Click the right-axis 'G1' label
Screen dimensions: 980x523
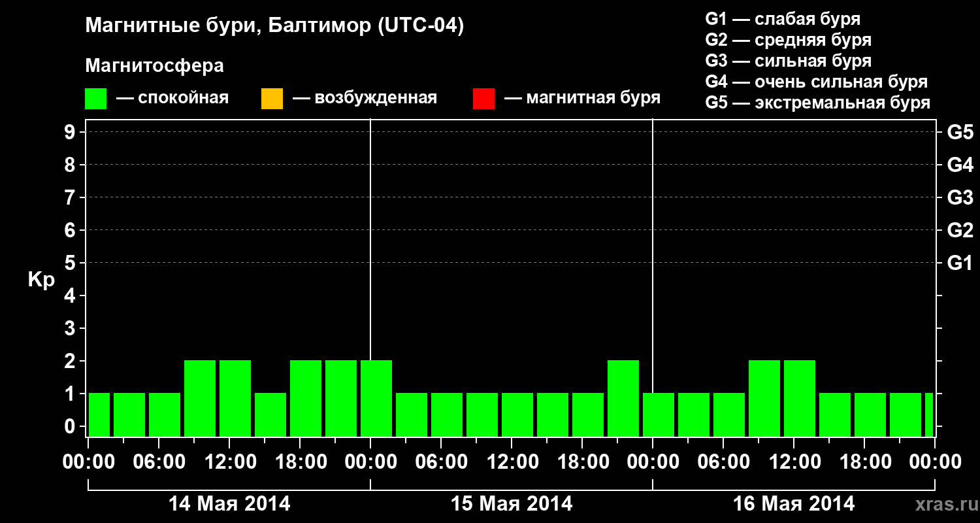[x=960, y=263]
